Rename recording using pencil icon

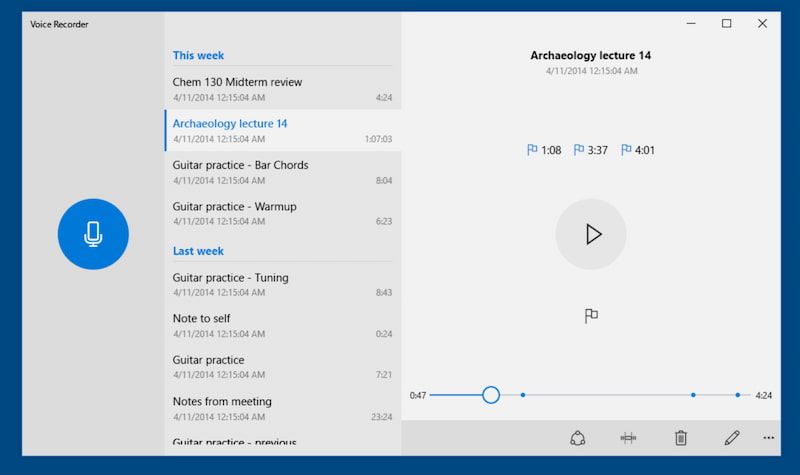point(732,438)
